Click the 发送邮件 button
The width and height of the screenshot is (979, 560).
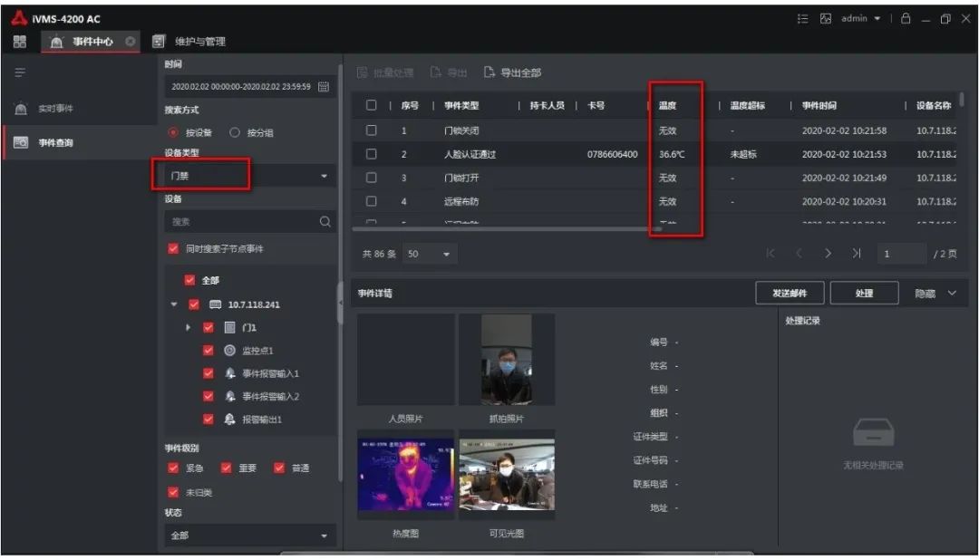pos(789,293)
